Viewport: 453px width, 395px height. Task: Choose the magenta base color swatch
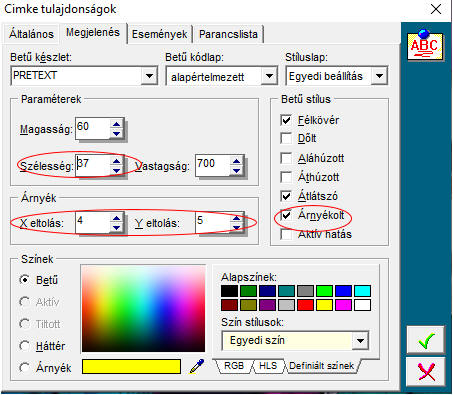pos(344,305)
